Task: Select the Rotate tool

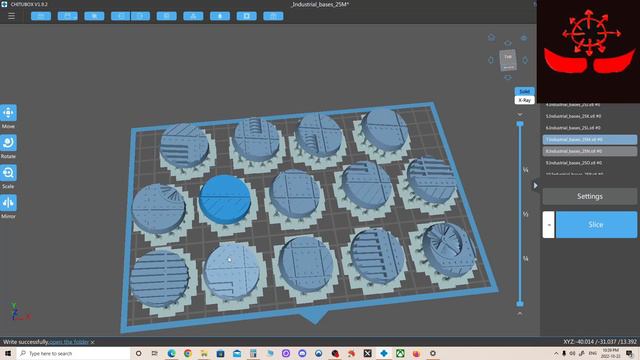Action: tap(8, 143)
